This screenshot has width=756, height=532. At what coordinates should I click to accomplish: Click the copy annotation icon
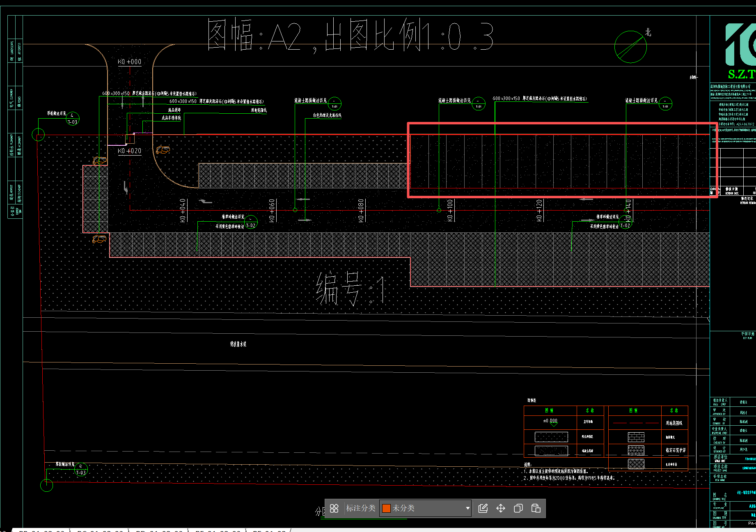click(518, 508)
